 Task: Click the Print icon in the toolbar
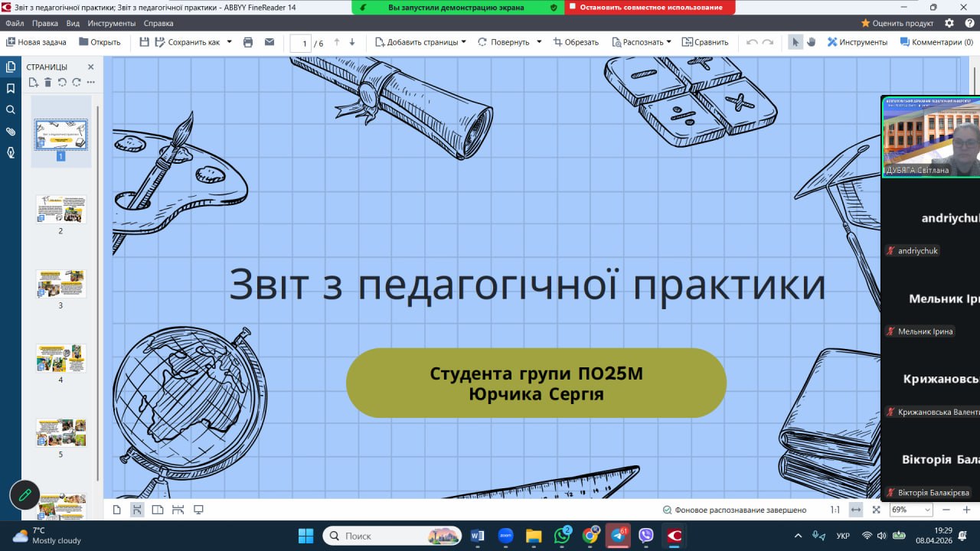click(248, 42)
